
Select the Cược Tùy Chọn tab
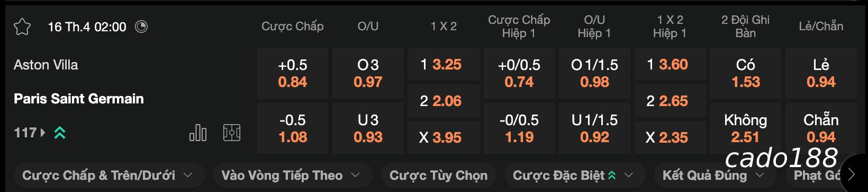(x=439, y=175)
